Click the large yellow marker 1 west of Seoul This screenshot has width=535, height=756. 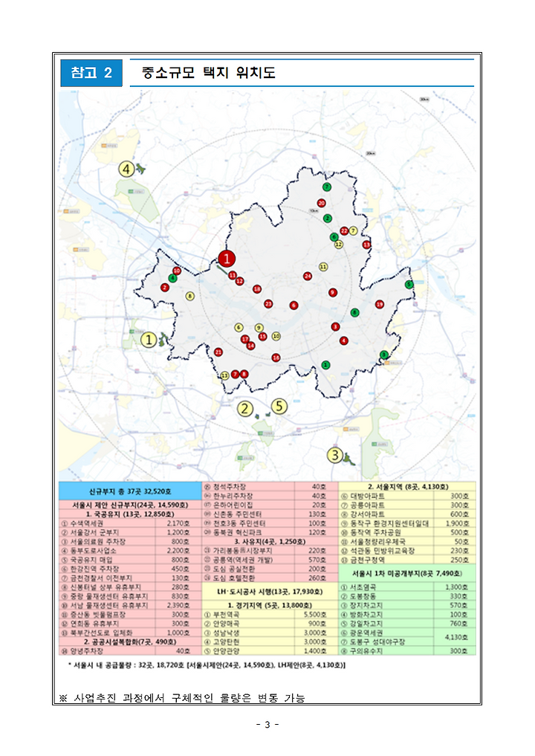(x=149, y=340)
